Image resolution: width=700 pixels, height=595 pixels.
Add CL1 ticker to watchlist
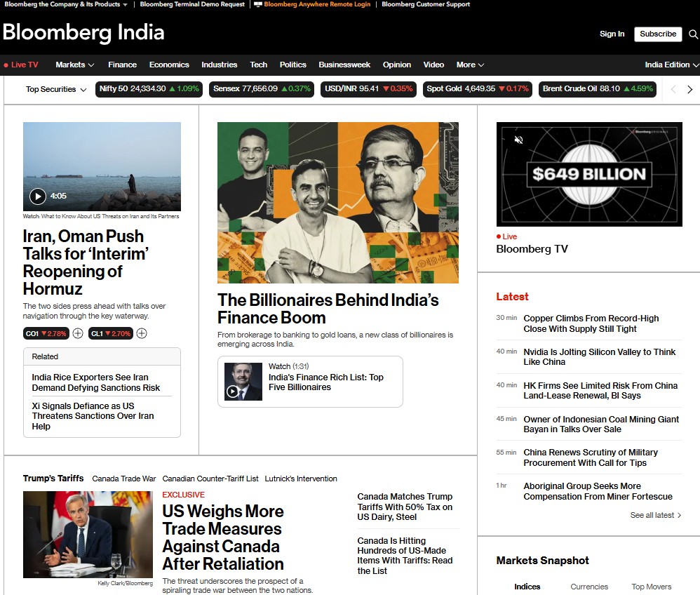(142, 333)
